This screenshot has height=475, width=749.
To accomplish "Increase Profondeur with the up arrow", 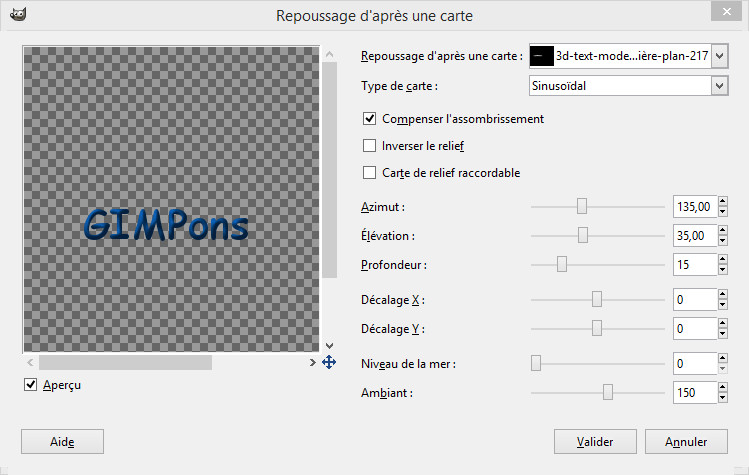I will point(723,259).
